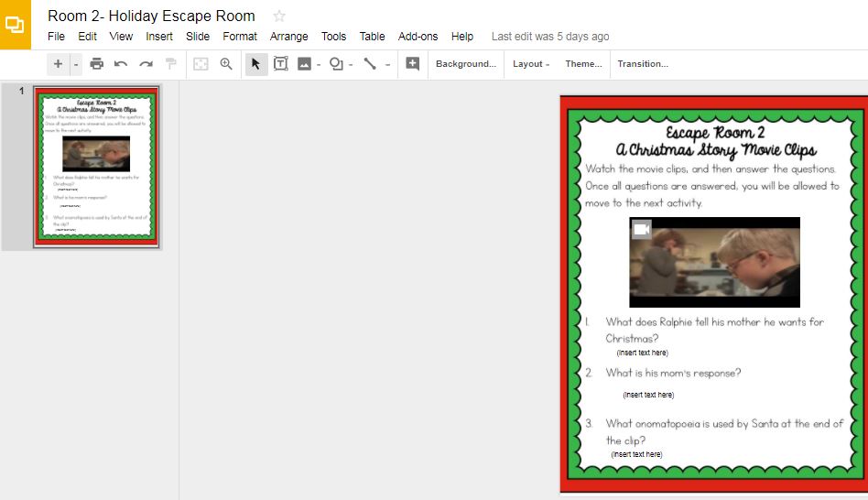868x500 pixels.
Task: Click the Print icon
Action: click(96, 64)
